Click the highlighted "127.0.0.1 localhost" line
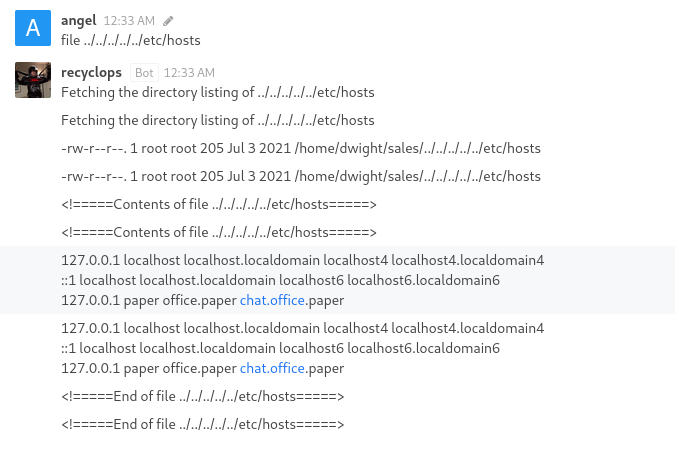Screen dimensions: 675x451 (x=302, y=260)
